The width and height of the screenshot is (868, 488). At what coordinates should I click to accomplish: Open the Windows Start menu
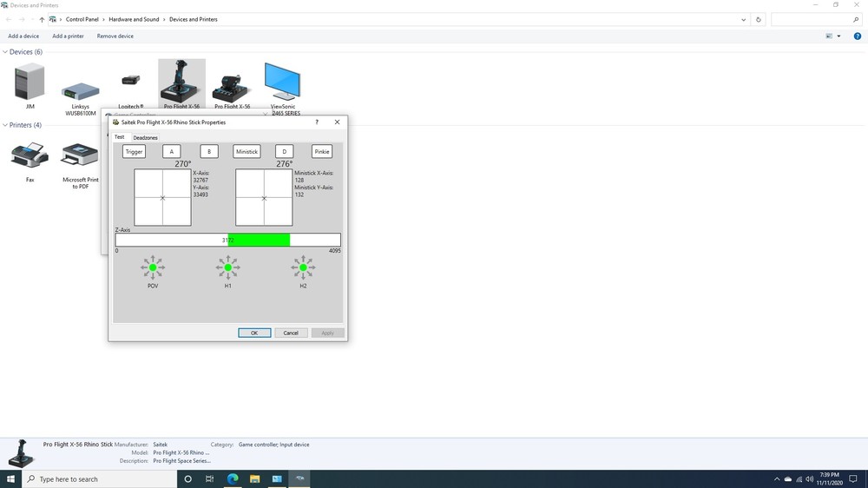[x=10, y=479]
